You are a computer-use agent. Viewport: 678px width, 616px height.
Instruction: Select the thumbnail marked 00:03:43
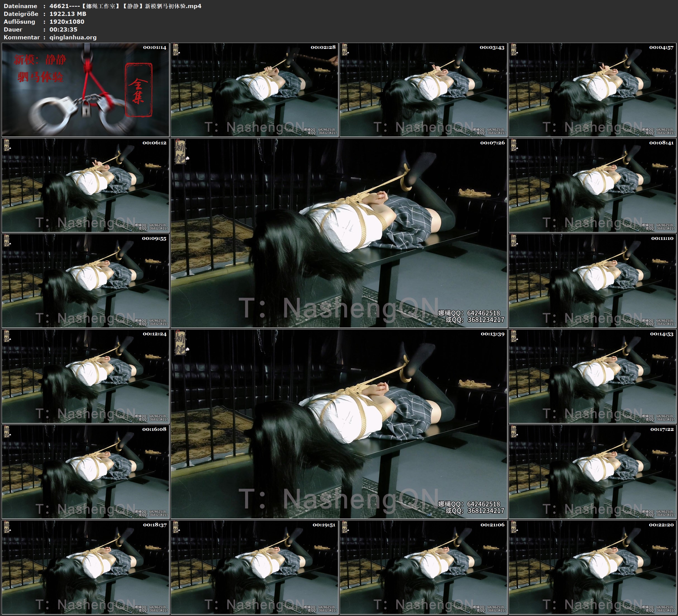[424, 90]
